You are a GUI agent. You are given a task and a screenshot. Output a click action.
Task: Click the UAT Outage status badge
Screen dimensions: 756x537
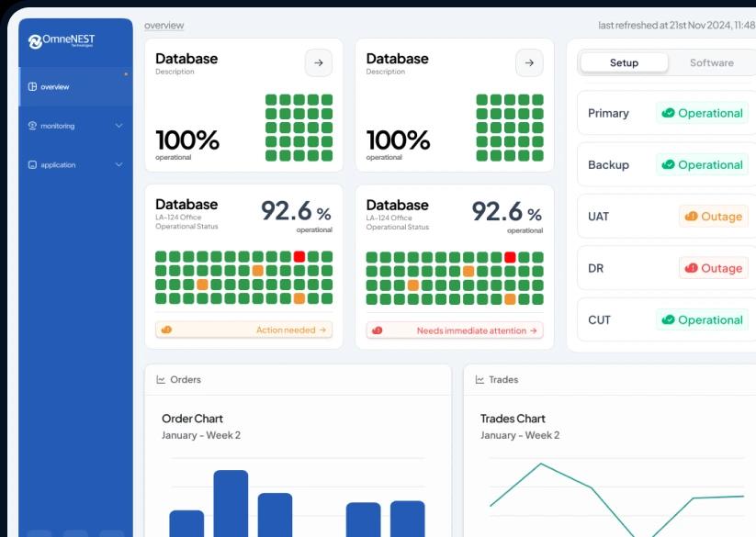point(713,217)
